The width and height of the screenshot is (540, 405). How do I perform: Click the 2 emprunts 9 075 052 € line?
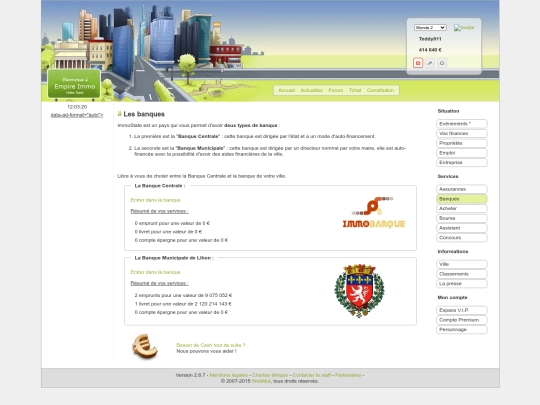coord(183,295)
